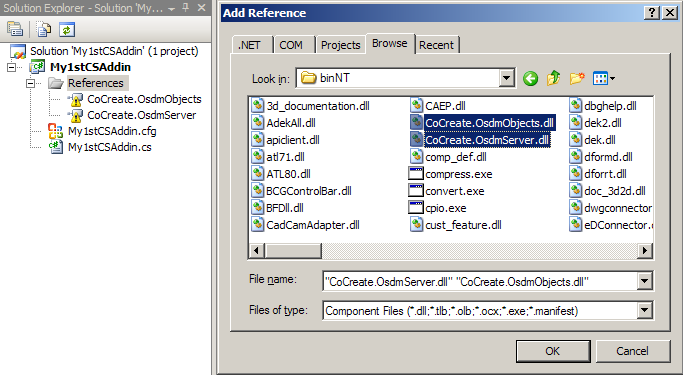Viewport: 683px width, 375px height.
Task: Open the Projects tab
Action: click(341, 45)
